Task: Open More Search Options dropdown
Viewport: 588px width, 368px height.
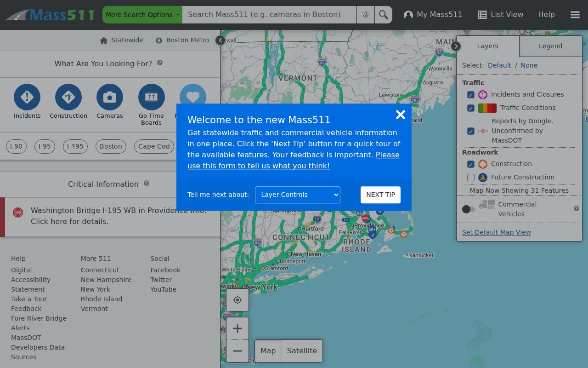Action: (142, 15)
